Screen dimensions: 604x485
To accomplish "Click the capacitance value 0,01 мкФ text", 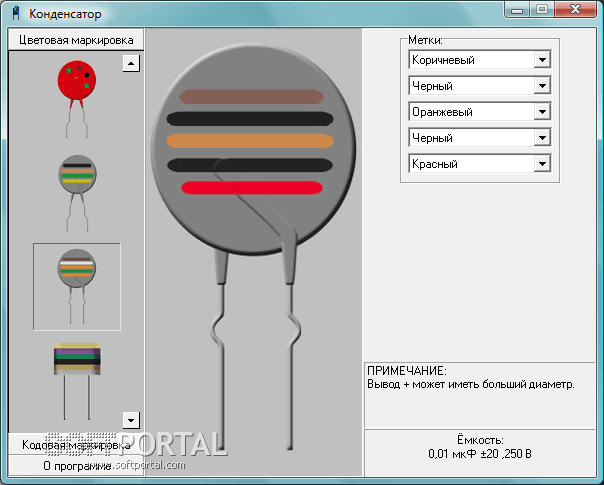I will point(480,453).
